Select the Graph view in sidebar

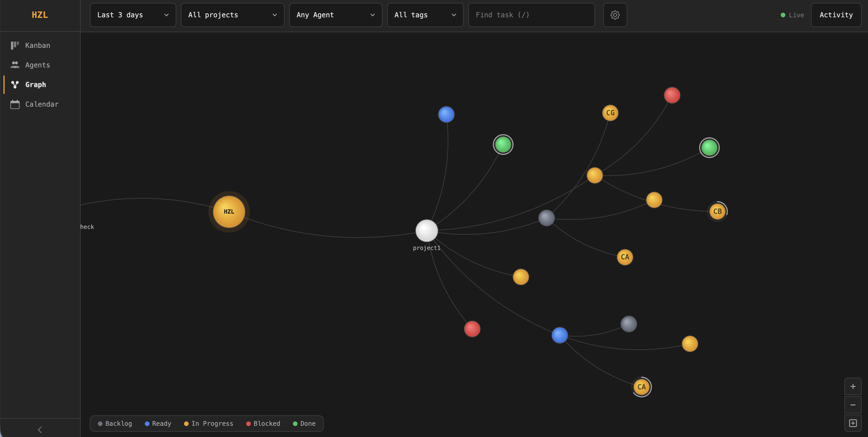tap(36, 84)
